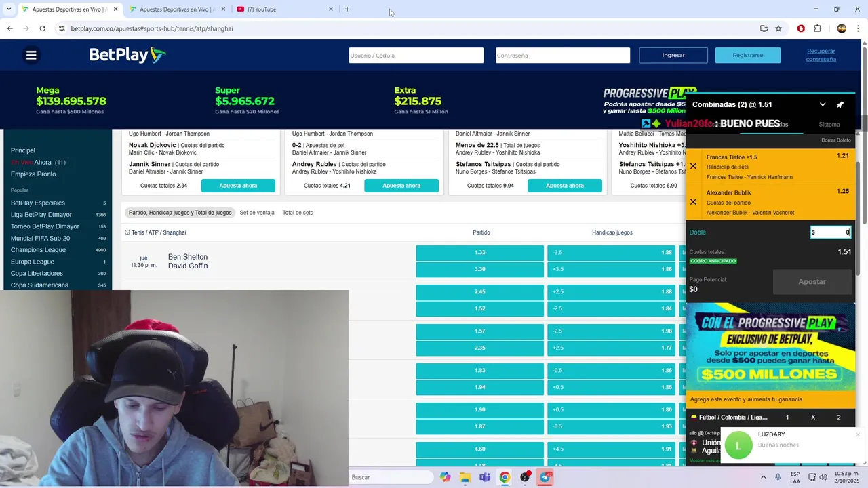
Task: Click the Registrarse button
Action: click(x=747, y=56)
